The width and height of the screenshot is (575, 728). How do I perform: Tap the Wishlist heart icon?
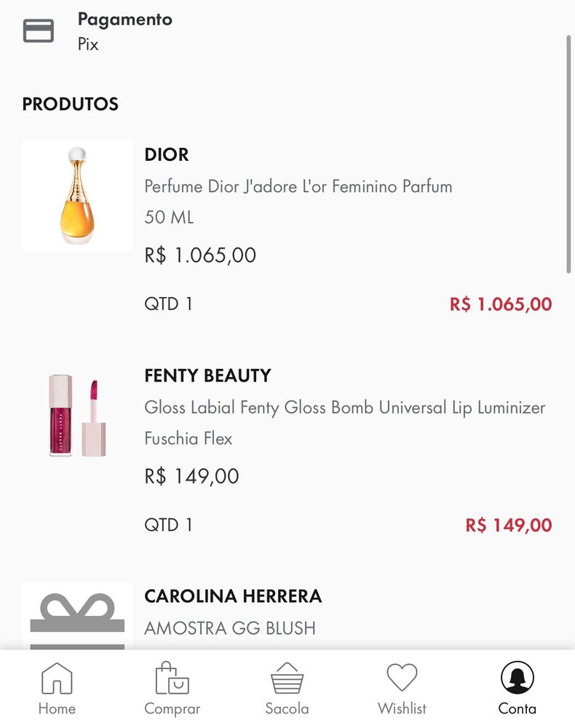402,678
